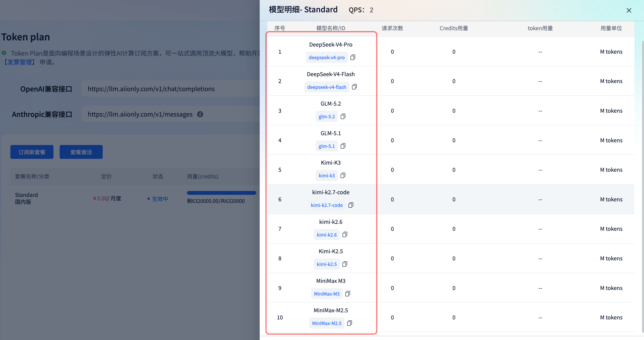This screenshot has width=644, height=340.
Task: Click the OpenAI compatible endpoint URL field
Action: pos(171,89)
